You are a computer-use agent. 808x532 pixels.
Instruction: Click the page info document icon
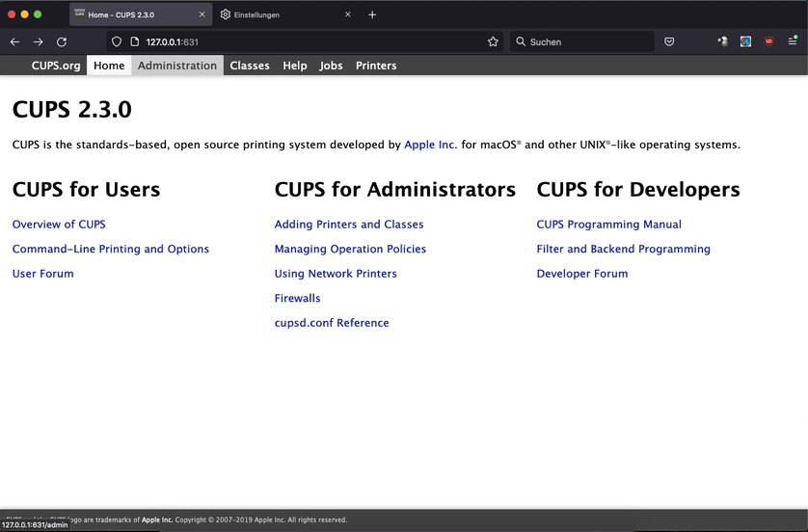click(134, 41)
